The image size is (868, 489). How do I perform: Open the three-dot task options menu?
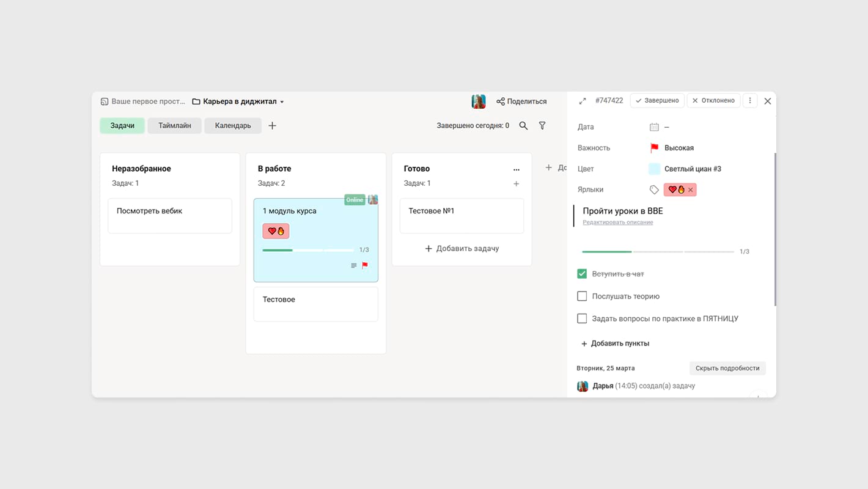[x=750, y=101]
